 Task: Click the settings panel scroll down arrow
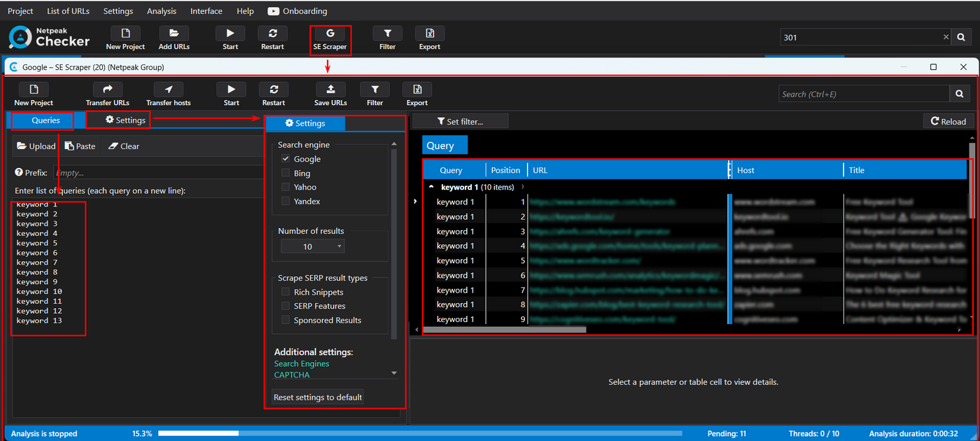[394, 374]
